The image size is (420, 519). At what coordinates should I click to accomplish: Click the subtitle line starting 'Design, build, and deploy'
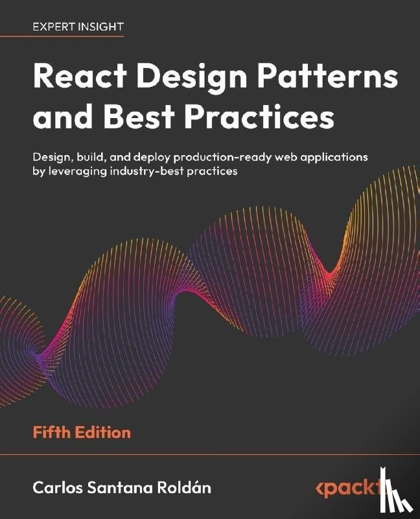(200, 157)
